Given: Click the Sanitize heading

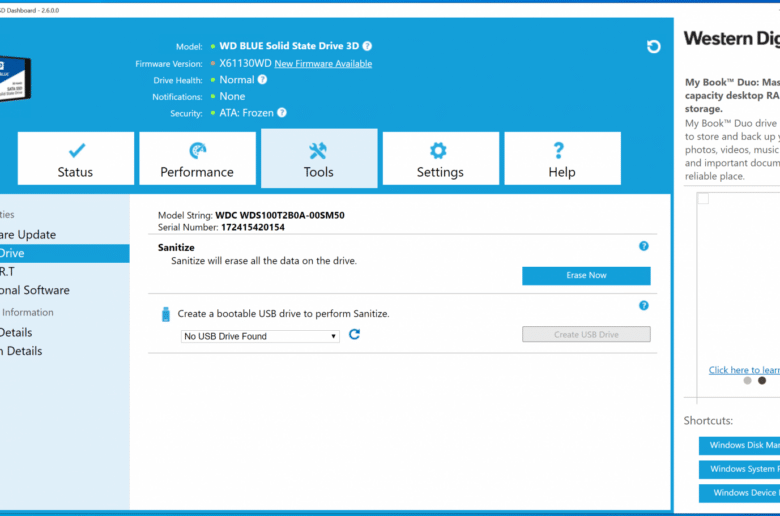Looking at the screenshot, I should pos(176,247).
